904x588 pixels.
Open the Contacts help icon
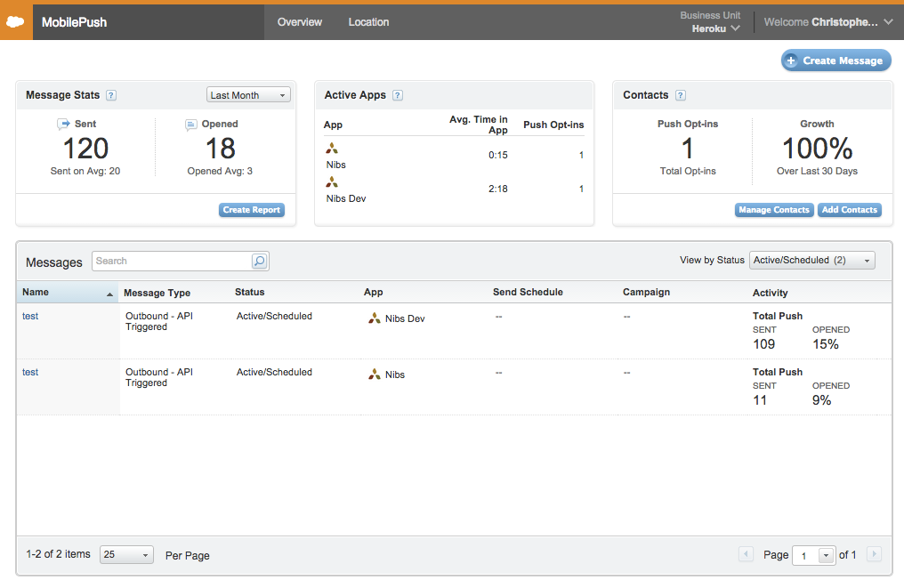(681, 95)
